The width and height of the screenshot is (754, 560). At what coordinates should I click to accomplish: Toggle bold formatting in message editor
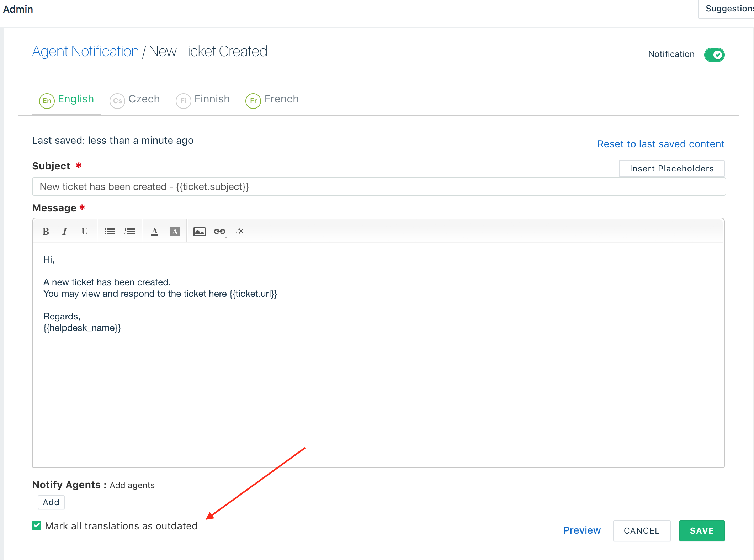[46, 232]
